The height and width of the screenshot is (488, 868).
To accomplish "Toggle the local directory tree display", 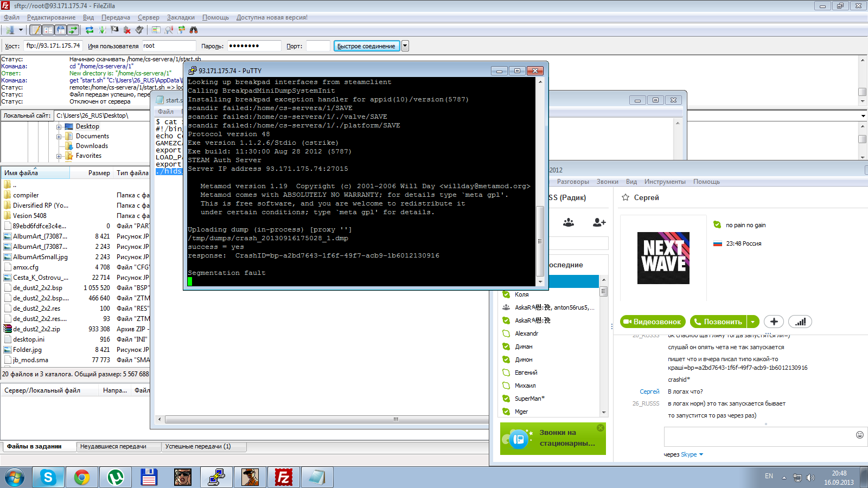I will (x=48, y=30).
